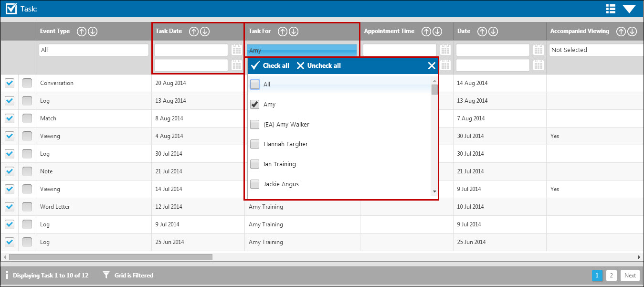Sort Accompanied Viewing column ascending
The image size is (644, 287).
tap(621, 32)
